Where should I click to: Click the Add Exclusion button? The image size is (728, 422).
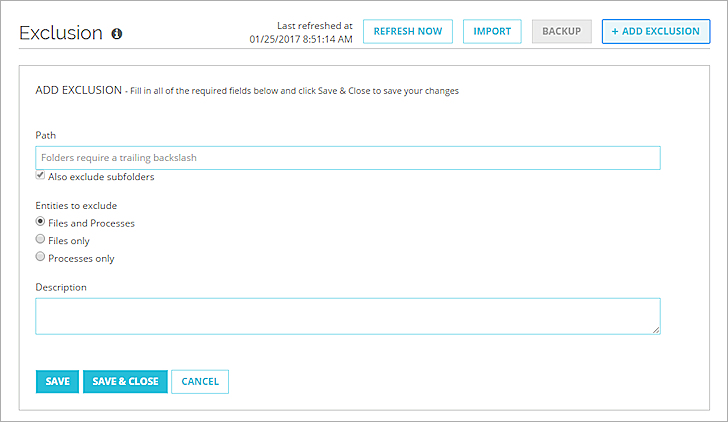pos(655,31)
